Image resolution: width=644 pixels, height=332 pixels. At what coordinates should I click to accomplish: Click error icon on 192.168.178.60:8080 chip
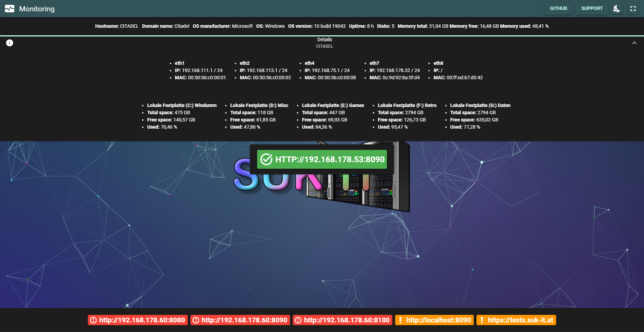pos(93,320)
